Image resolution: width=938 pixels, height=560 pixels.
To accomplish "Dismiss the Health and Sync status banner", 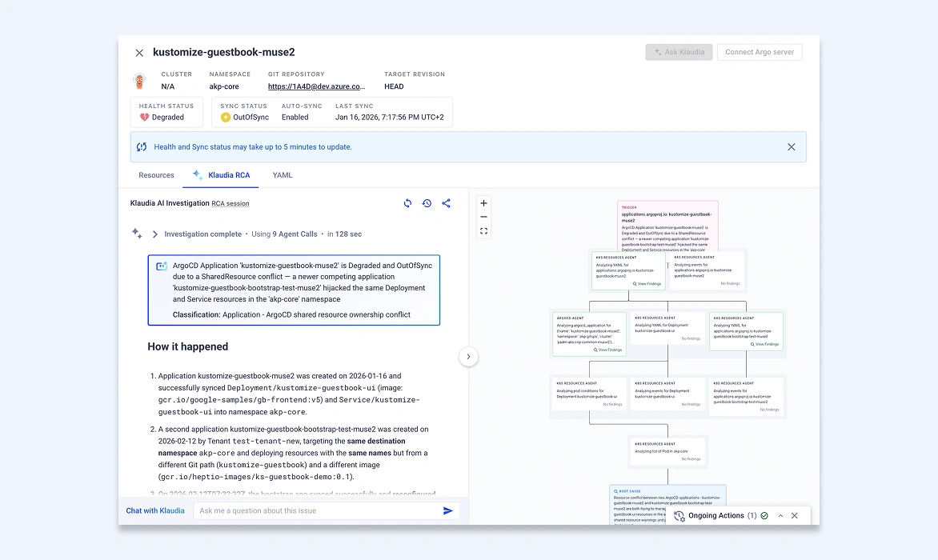I will [792, 147].
